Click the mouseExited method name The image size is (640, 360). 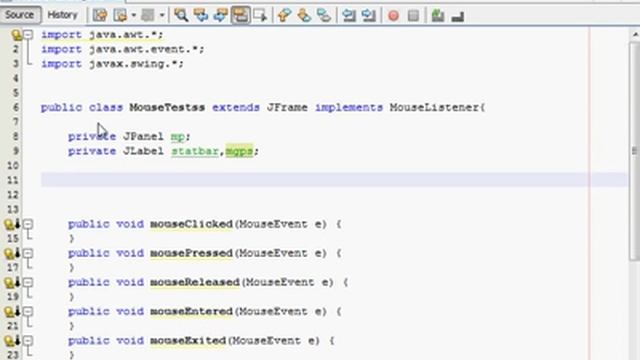tap(188, 340)
